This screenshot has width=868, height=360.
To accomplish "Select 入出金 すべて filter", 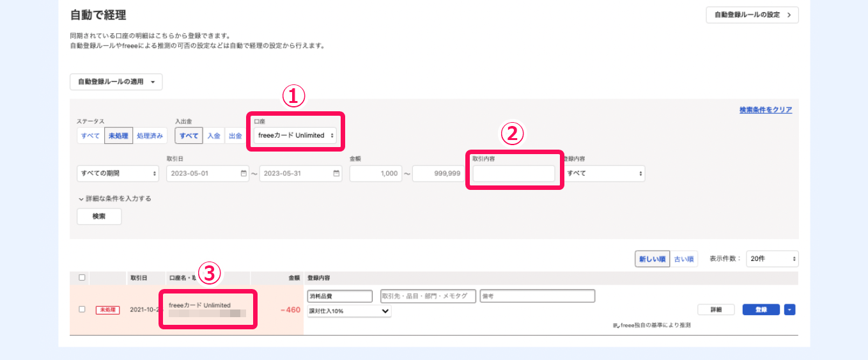I will (x=189, y=136).
